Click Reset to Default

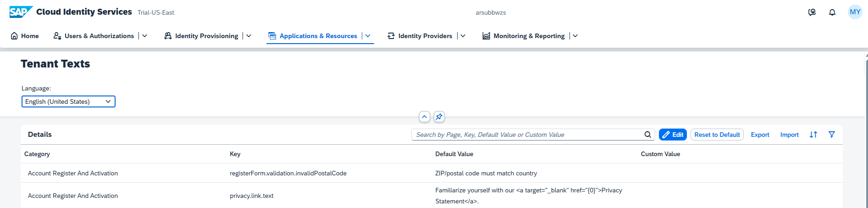pyautogui.click(x=717, y=135)
